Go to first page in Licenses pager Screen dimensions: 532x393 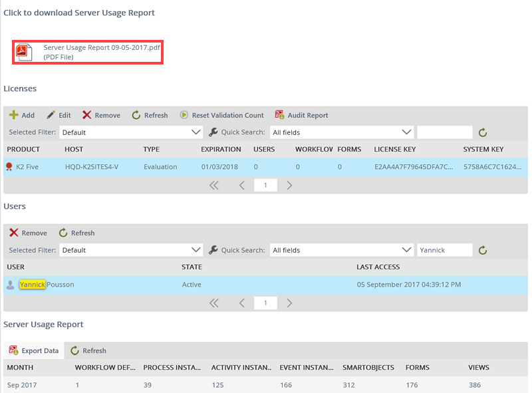[x=214, y=186]
